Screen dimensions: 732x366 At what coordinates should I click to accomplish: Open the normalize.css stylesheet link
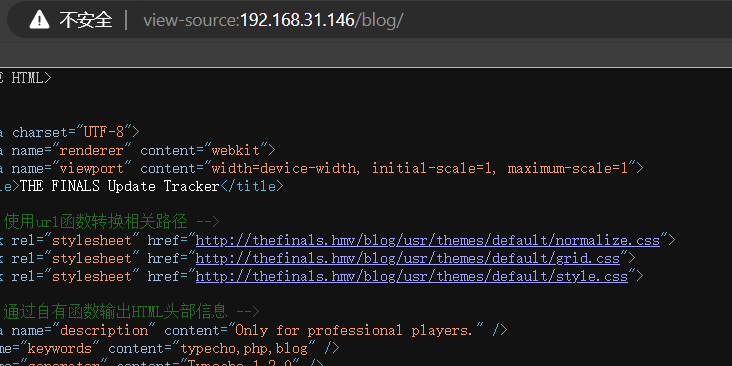[x=428, y=240]
